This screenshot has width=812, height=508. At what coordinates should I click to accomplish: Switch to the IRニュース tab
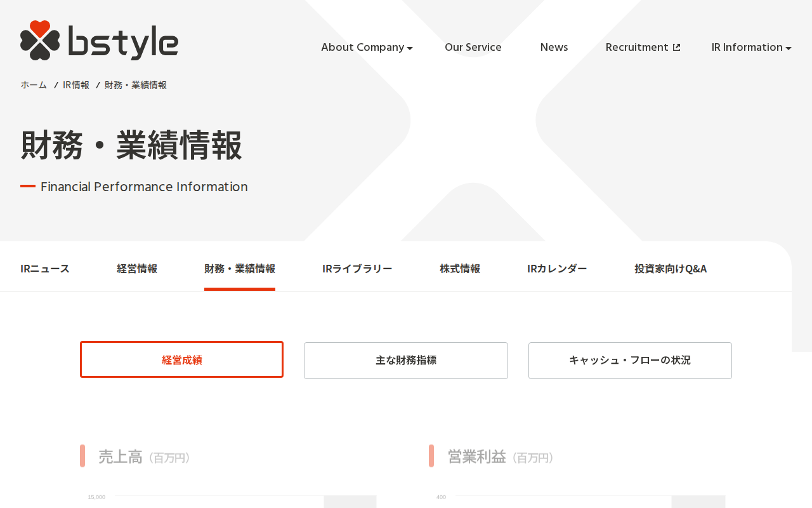45,269
